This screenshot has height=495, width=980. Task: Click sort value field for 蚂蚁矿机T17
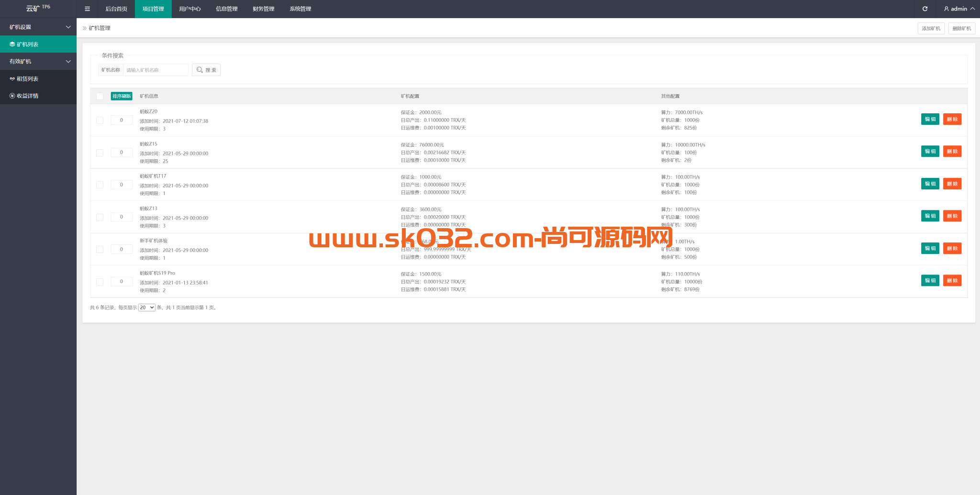point(122,185)
